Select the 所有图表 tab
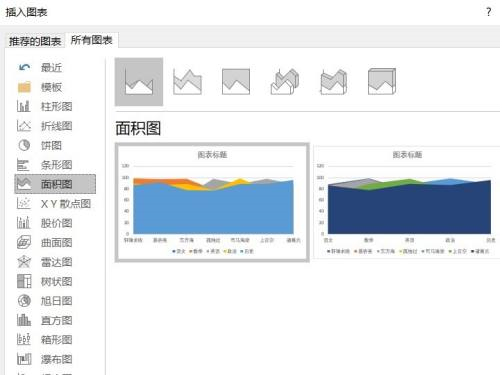500x375 pixels. click(x=92, y=40)
